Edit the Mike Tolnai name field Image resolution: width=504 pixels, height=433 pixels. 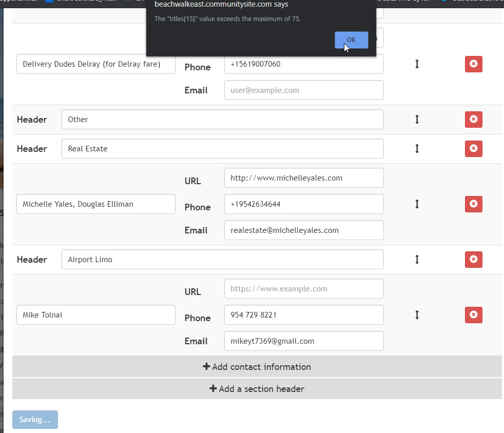pyautogui.click(x=96, y=315)
